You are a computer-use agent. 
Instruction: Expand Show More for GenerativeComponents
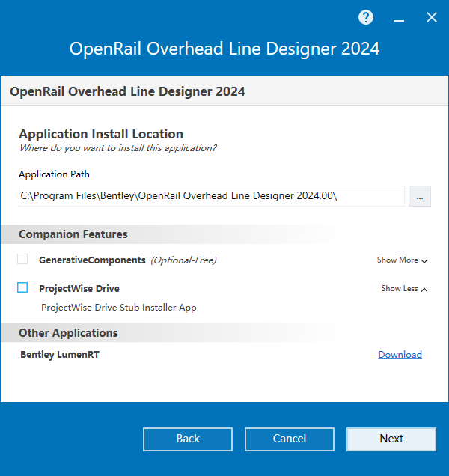click(x=402, y=260)
